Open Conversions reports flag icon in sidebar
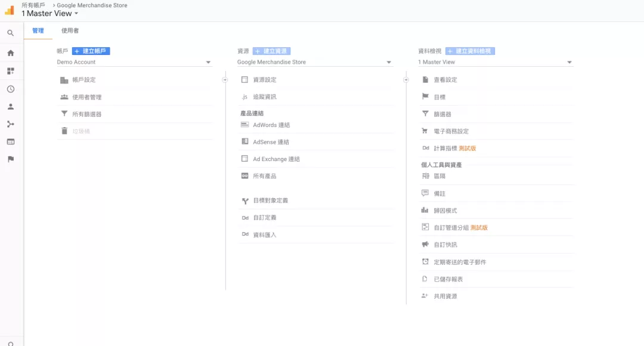Image resolution: width=644 pixels, height=346 pixels. click(11, 159)
